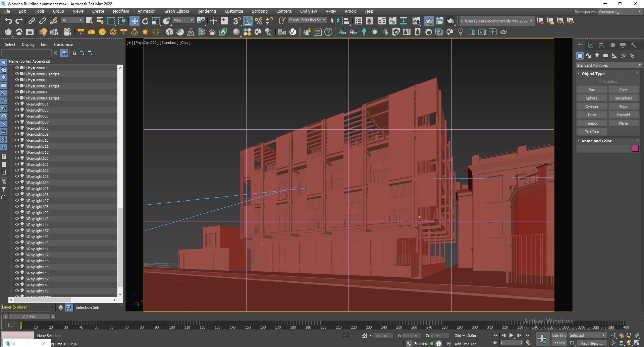Switch to Cameras create category
Viewport: 644px width, 347px height.
pos(605,56)
